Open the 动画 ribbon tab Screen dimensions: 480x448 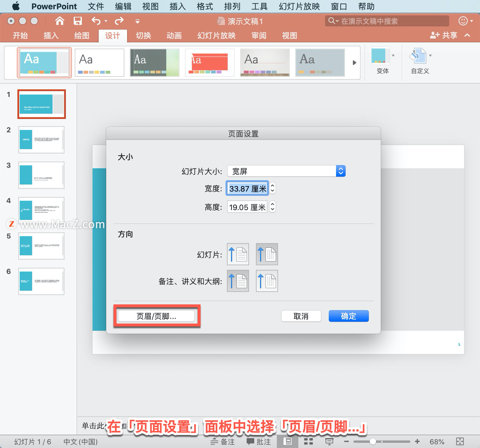pos(174,36)
